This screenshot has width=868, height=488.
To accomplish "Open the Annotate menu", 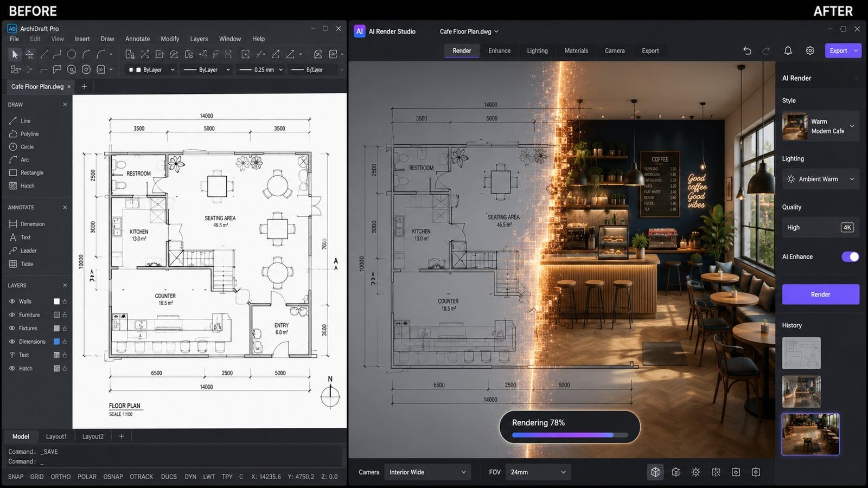I will [x=137, y=39].
